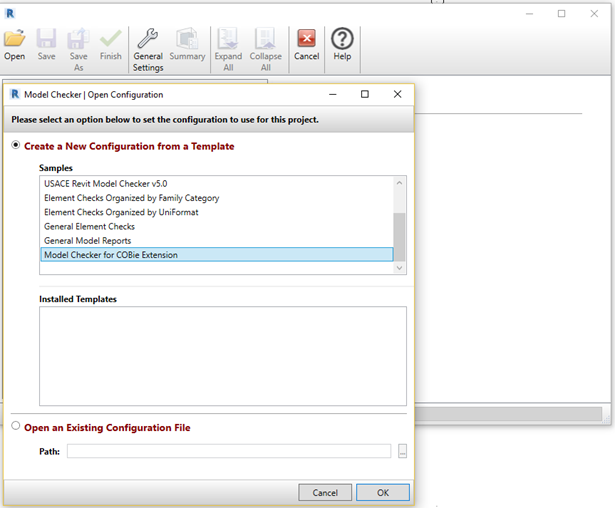This screenshot has height=508, width=615.
Task: Click the Collapse All toolbar icon
Action: (266, 38)
